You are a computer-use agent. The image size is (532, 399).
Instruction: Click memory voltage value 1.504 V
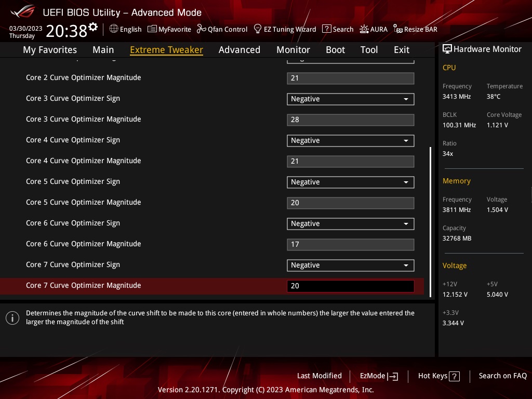[x=497, y=210]
